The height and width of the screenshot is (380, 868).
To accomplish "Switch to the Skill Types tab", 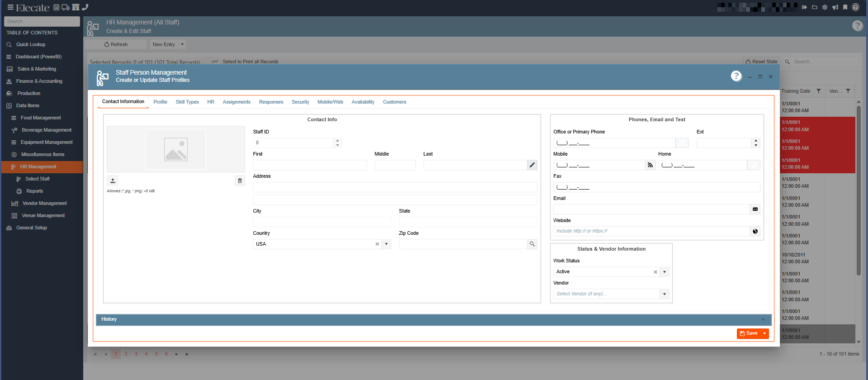I will point(187,102).
